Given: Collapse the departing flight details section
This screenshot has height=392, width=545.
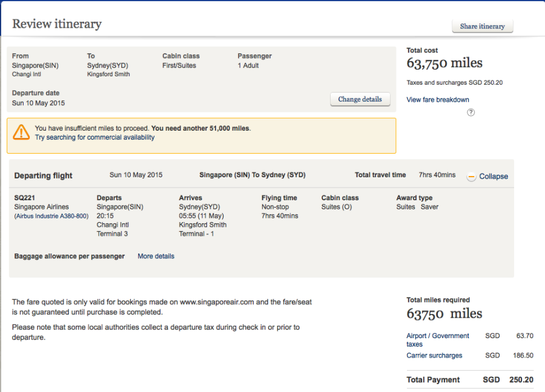Looking at the screenshot, I should coord(493,177).
